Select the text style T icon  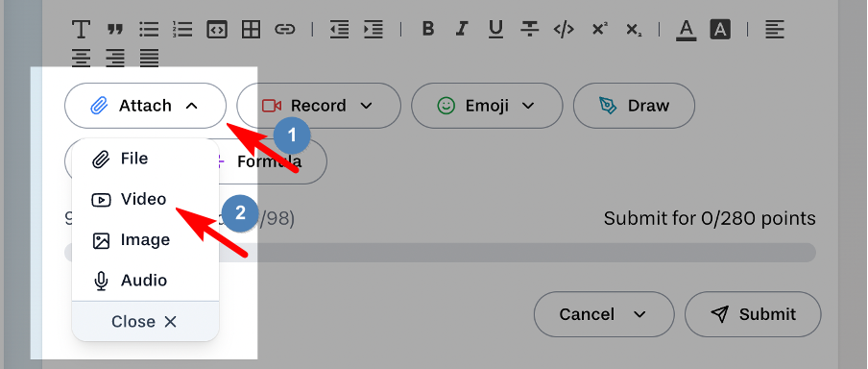tap(82, 30)
